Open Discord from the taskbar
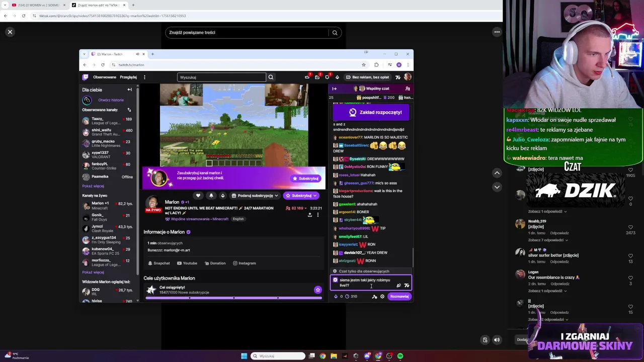The image size is (644, 362). [367, 356]
